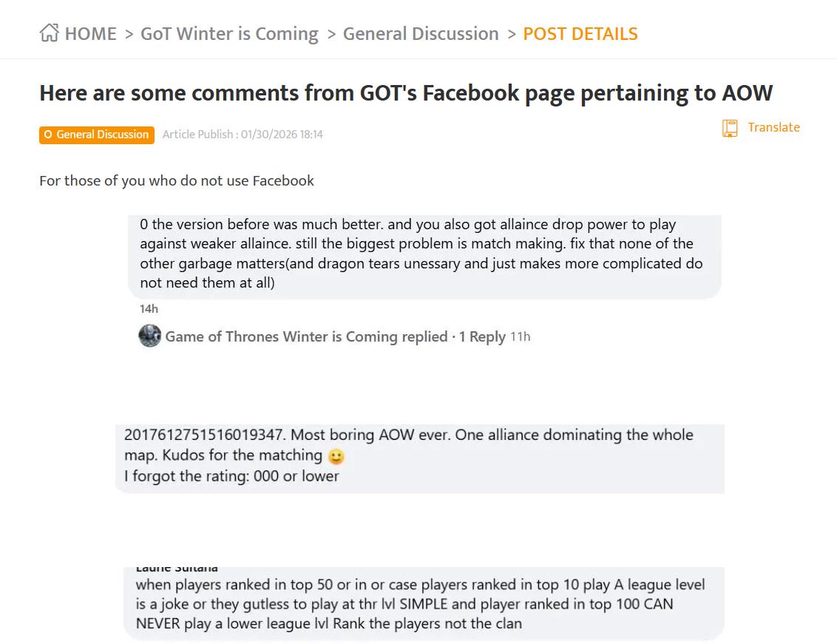Translate the post via Translate link
The width and height of the screenshot is (837, 644).
773,127
